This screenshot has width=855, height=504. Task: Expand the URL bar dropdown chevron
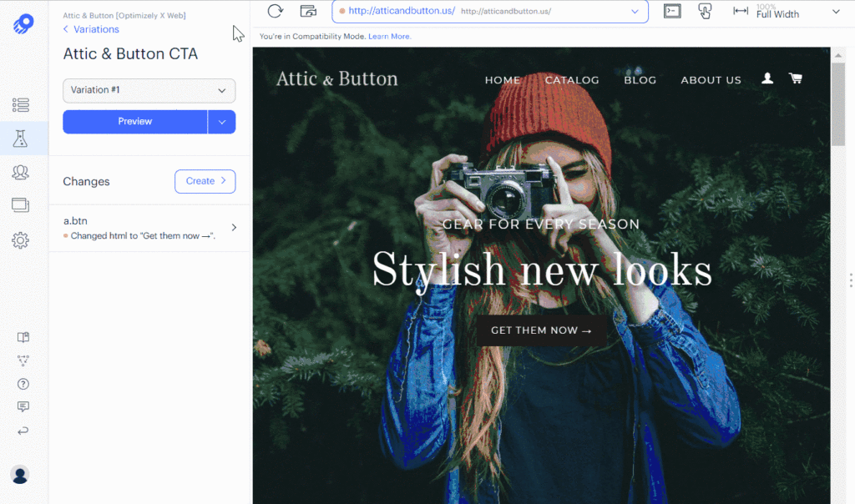pyautogui.click(x=635, y=12)
